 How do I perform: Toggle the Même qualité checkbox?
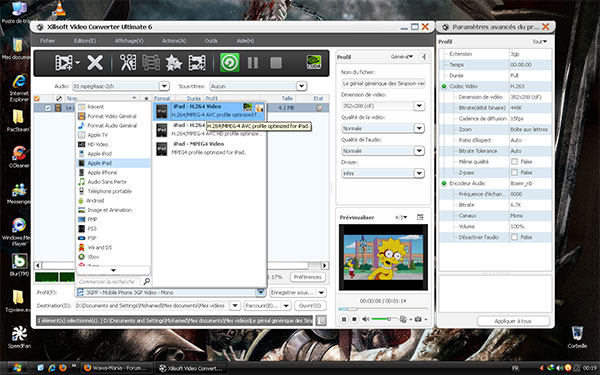pyautogui.click(x=514, y=161)
